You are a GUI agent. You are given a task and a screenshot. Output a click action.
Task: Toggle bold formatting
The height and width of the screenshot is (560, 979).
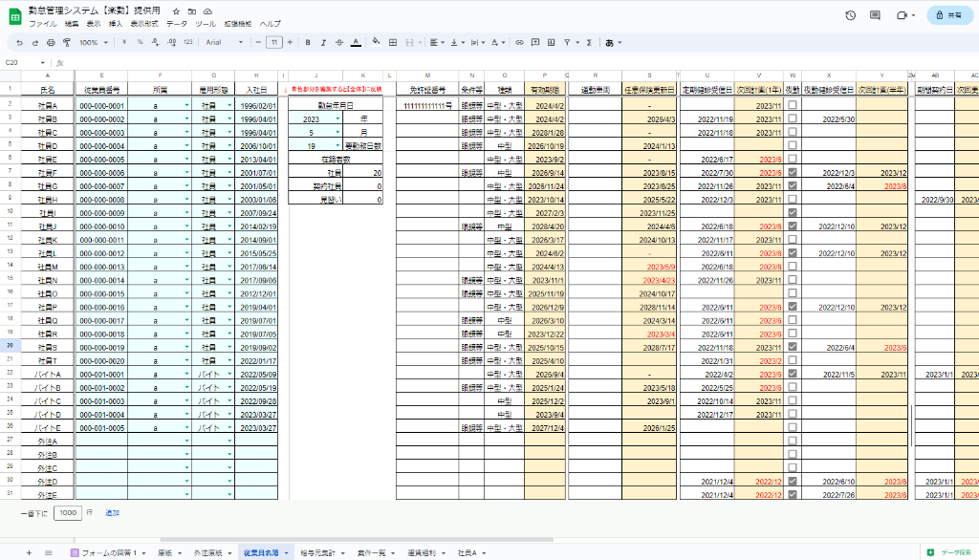point(308,42)
